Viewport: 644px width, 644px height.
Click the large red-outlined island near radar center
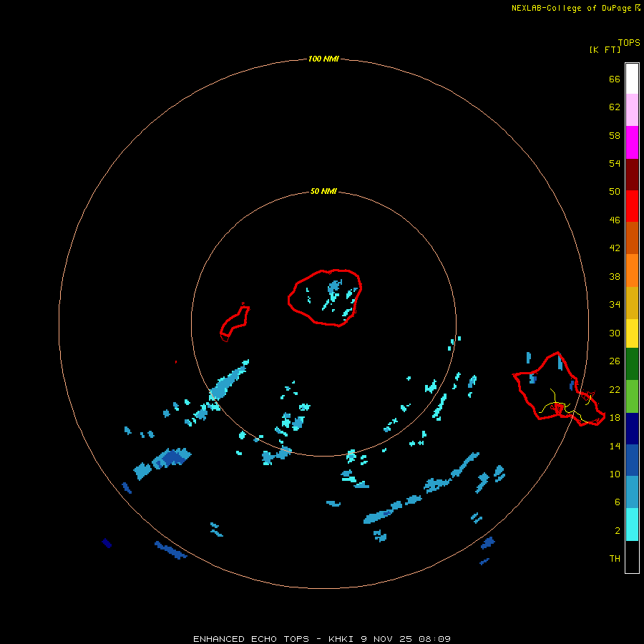(324, 298)
